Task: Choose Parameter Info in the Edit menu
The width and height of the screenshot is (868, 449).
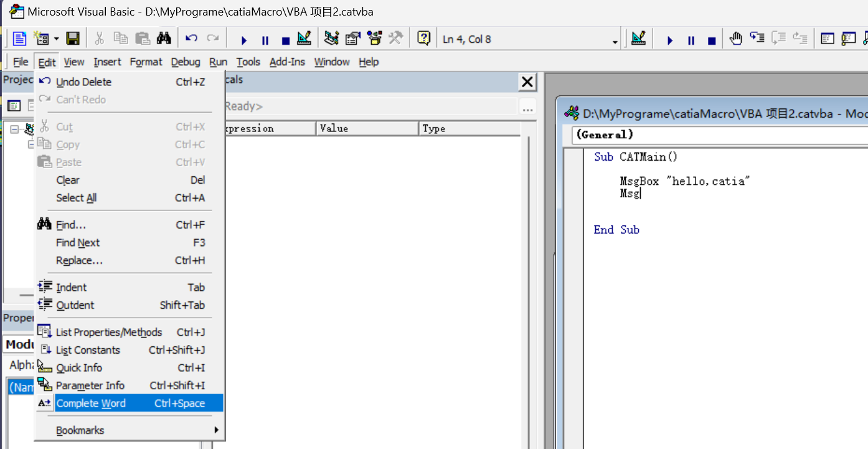Action: (130, 385)
